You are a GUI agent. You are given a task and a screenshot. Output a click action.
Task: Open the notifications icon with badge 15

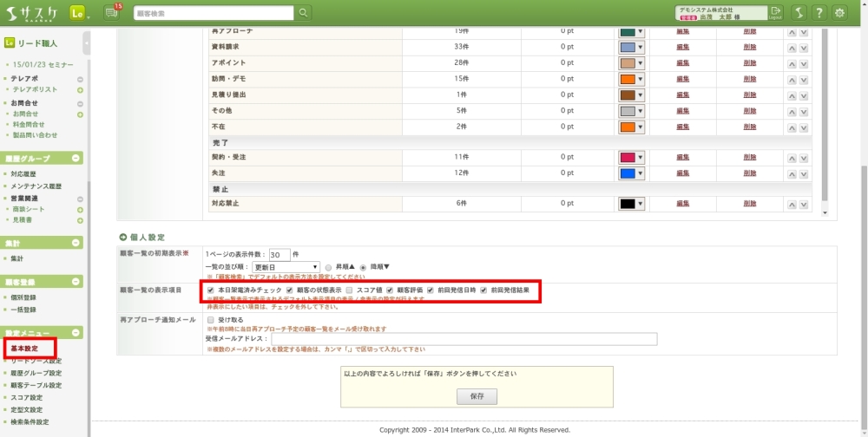111,13
